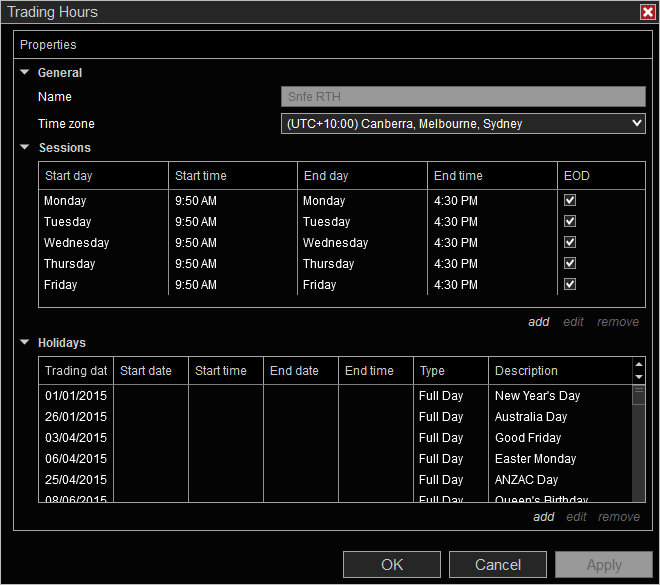This screenshot has height=585, width=660.
Task: Click Trading date column header
Action: [x=76, y=370]
